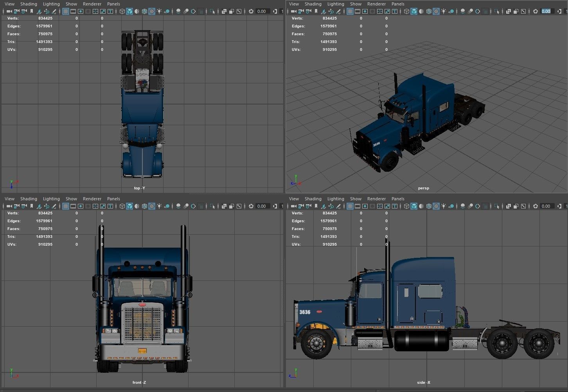This screenshot has height=392, width=568.
Task: Toggle Grid display in front view panel
Action: [x=66, y=206]
